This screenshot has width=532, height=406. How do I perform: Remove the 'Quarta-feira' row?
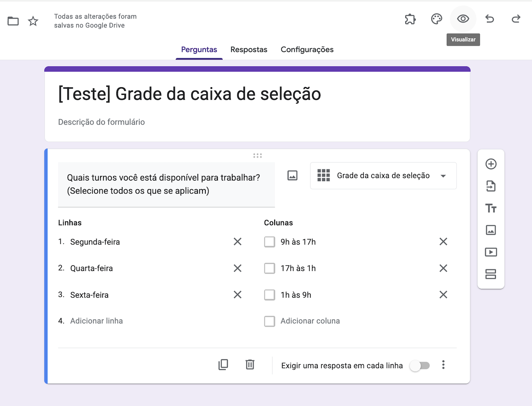(237, 268)
